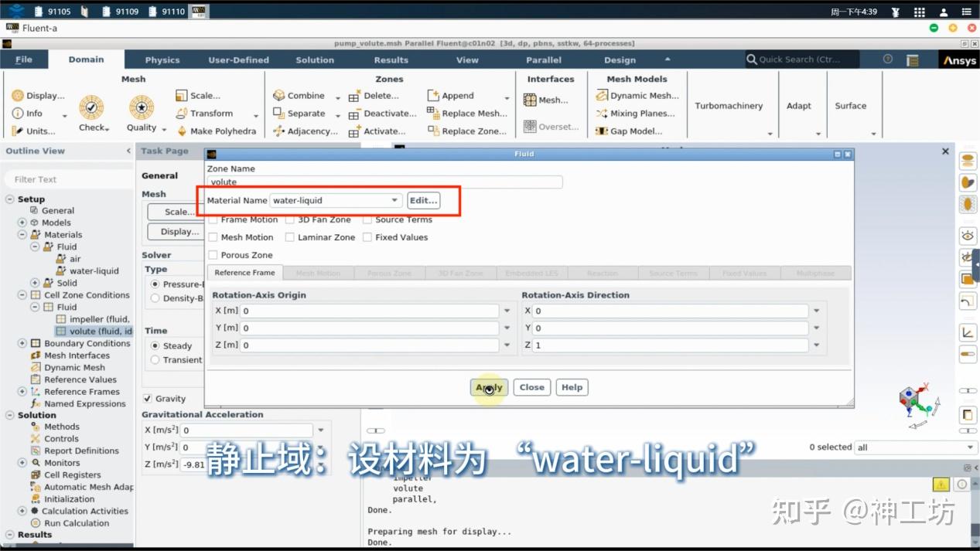Select the Steady time option
The height and width of the screenshot is (551, 980).
point(155,345)
